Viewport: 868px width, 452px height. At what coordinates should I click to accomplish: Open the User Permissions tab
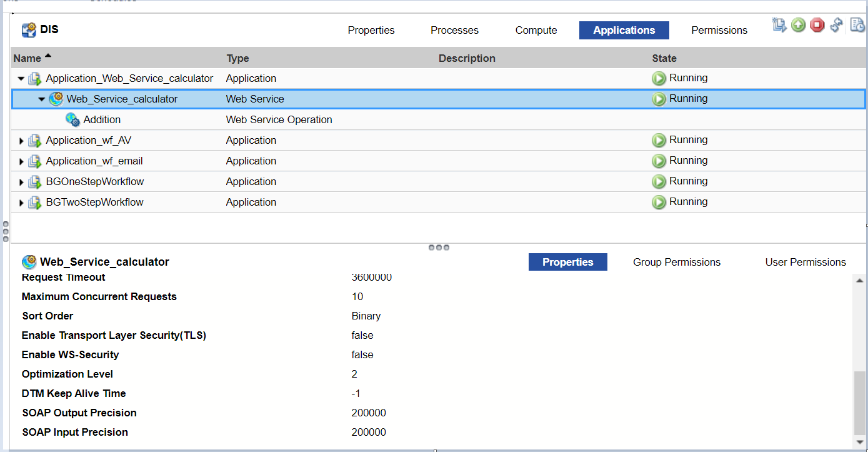(806, 262)
